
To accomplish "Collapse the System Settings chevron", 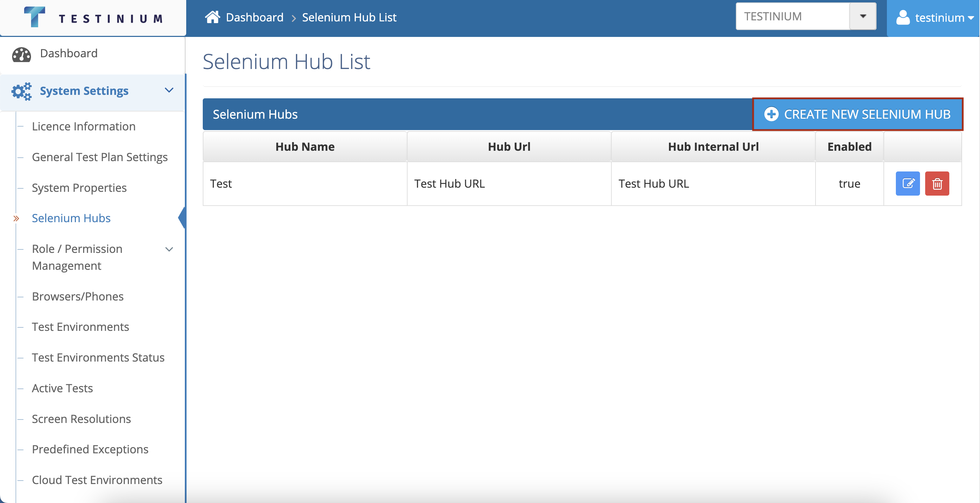I will (x=169, y=90).
